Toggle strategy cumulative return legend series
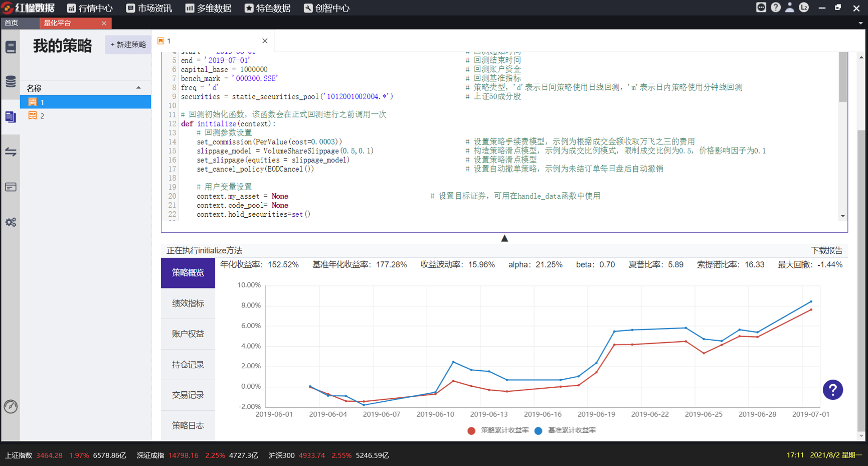 [498, 430]
